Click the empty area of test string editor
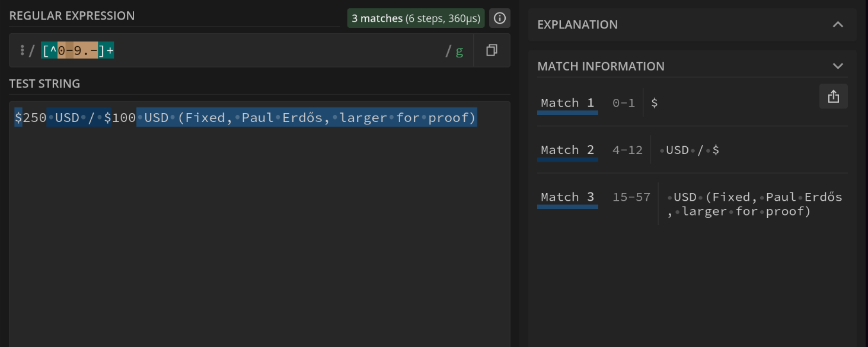 click(259, 237)
